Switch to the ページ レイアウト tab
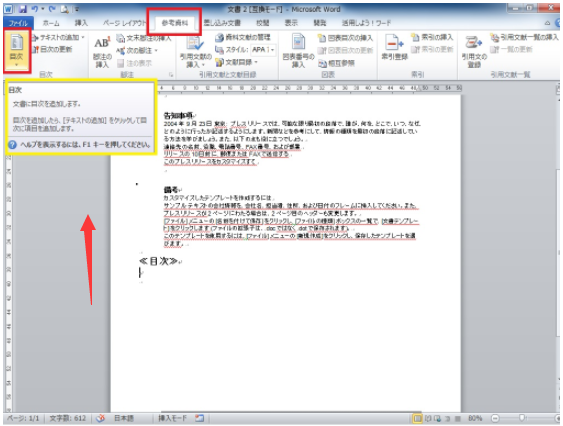This screenshot has width=563, height=426. coord(124,23)
